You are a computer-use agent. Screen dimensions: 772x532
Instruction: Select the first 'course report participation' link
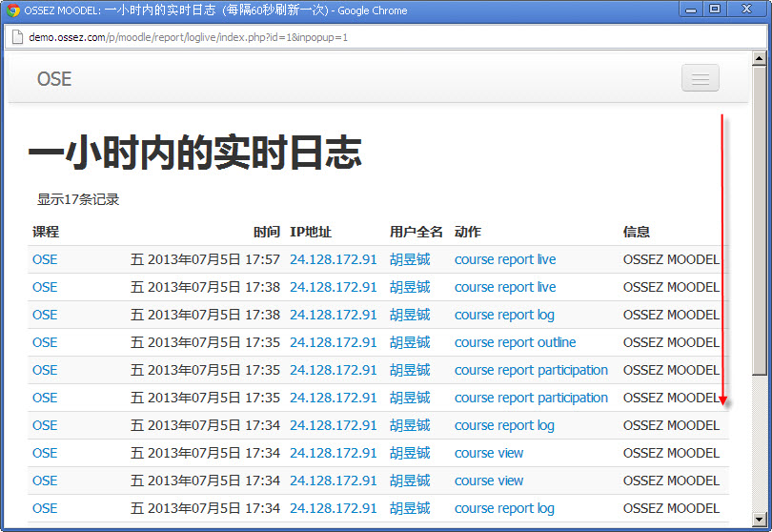(x=531, y=370)
